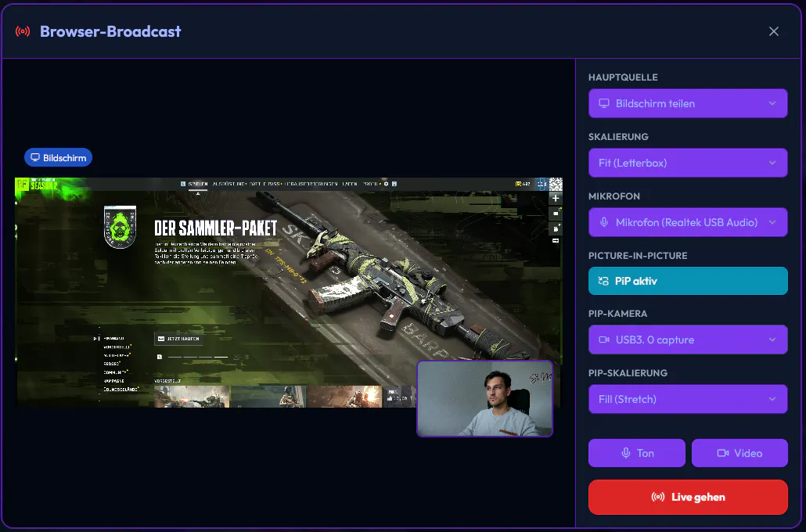Click the 'JETZT KAUFEN' button in the shared screen
806x532 pixels.
[178, 339]
